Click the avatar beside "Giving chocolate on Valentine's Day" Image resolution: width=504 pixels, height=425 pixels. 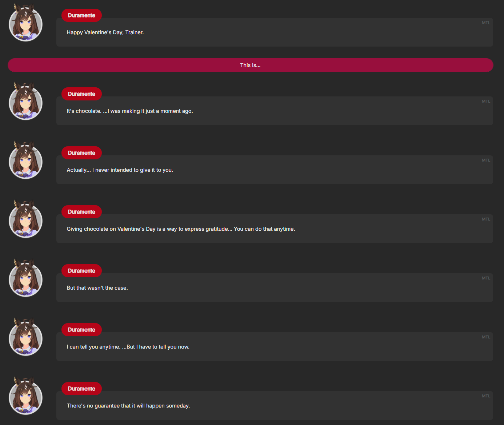click(25, 219)
